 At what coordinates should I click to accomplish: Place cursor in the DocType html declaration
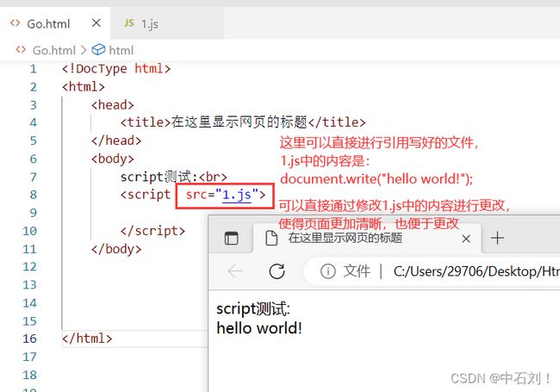pos(116,69)
